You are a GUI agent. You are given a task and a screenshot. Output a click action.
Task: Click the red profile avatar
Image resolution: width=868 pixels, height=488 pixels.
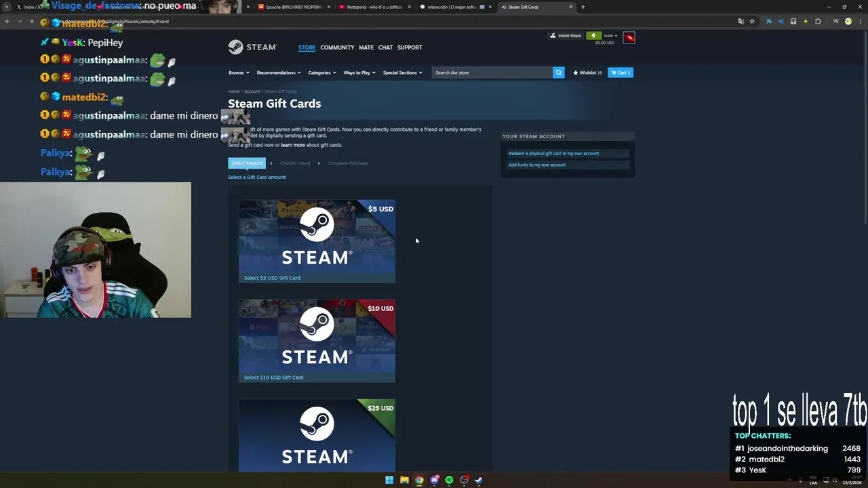pyautogui.click(x=629, y=37)
